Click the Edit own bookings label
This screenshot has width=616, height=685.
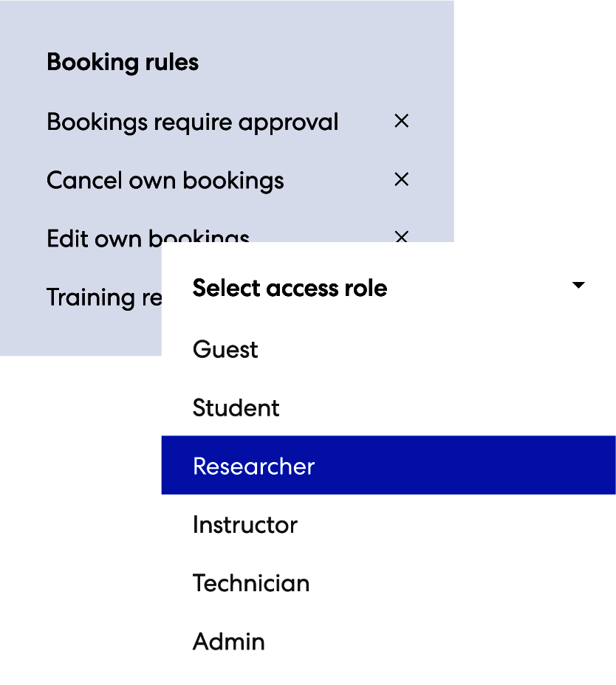[x=103, y=238]
